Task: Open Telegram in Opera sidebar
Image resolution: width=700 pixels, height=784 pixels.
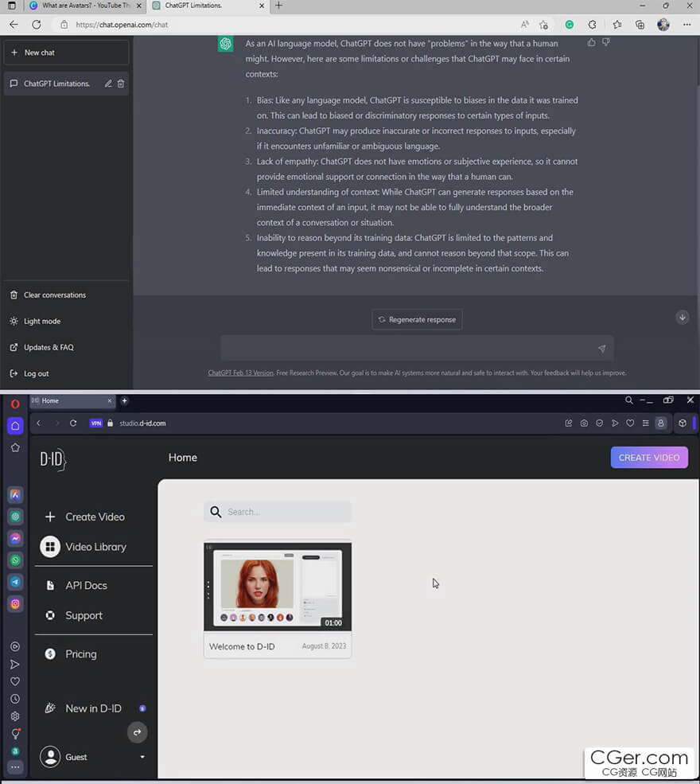Action: 15,582
